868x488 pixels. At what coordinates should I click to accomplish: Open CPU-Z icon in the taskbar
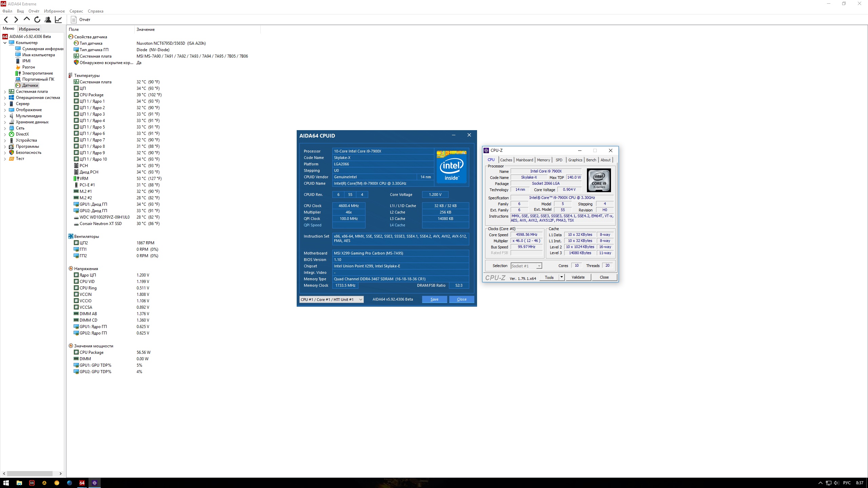pos(95,483)
